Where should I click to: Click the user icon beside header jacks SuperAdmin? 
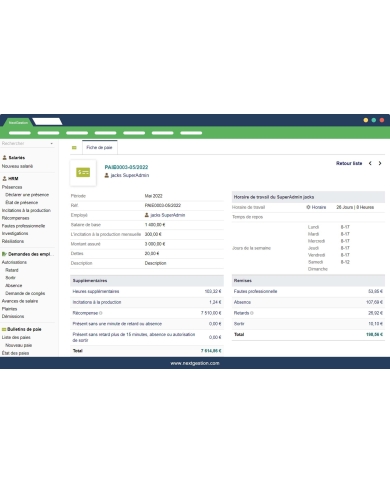click(107, 175)
